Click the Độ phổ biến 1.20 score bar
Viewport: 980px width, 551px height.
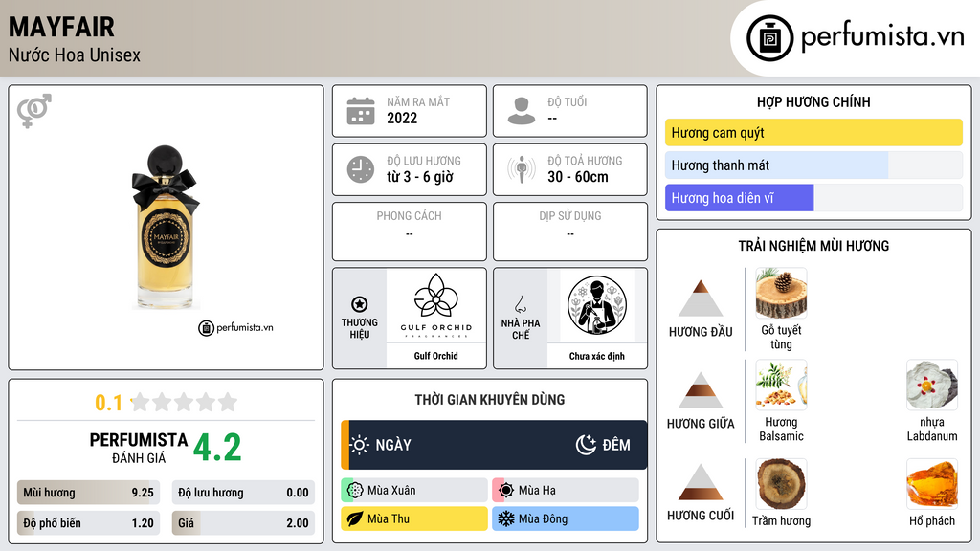[88, 523]
